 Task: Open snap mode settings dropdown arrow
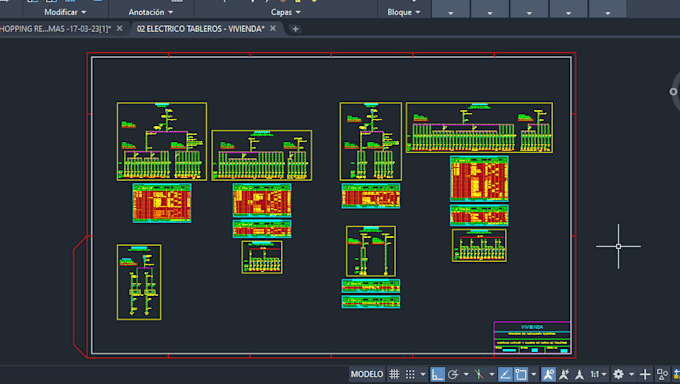[x=423, y=374]
